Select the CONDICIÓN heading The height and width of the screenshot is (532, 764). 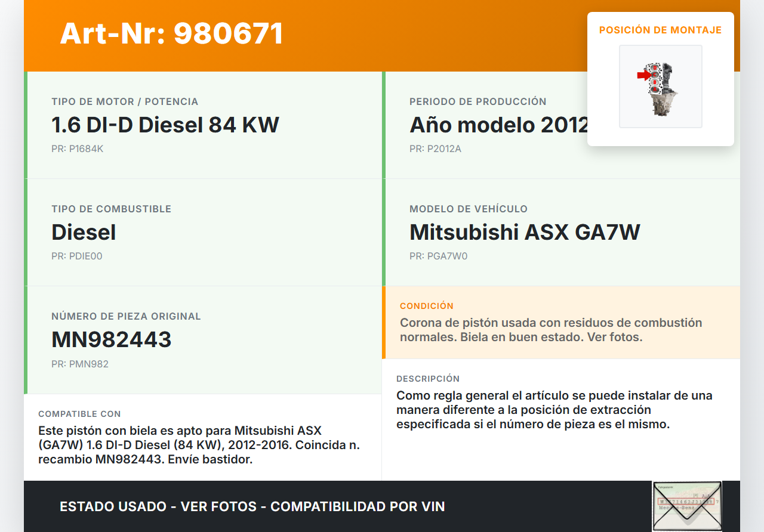pos(427,306)
